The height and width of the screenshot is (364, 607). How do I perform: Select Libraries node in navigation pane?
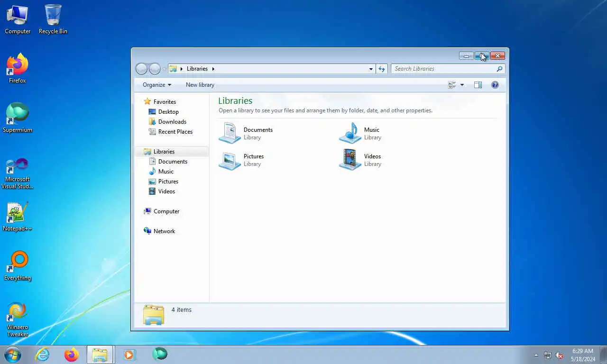pos(159,152)
